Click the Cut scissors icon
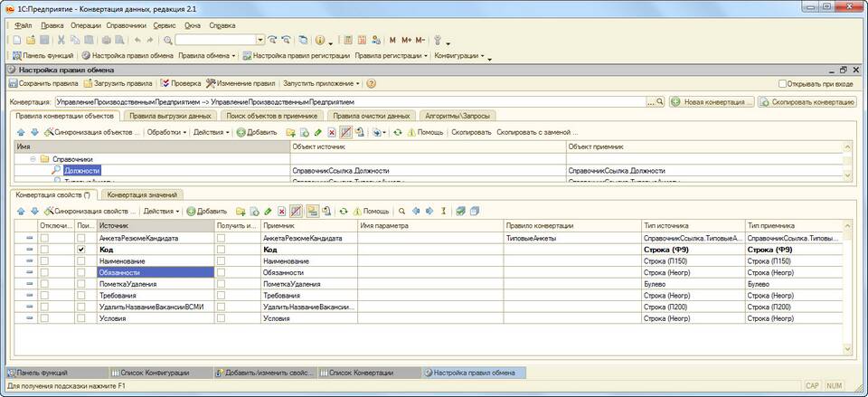868x397 pixels. 61,40
